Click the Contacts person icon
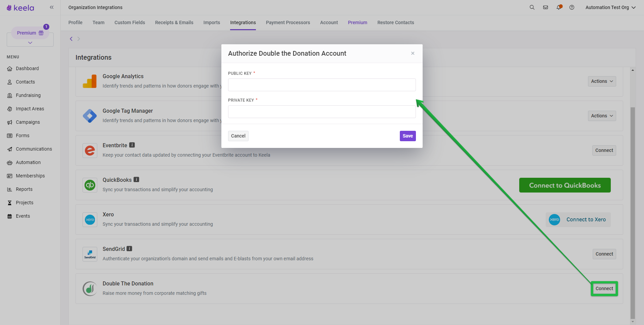 pos(10,82)
